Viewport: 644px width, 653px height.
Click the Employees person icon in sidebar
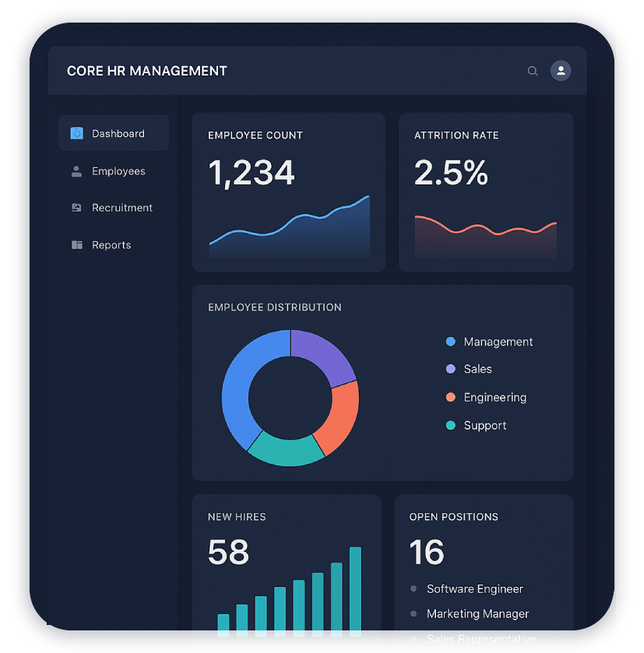coord(76,171)
